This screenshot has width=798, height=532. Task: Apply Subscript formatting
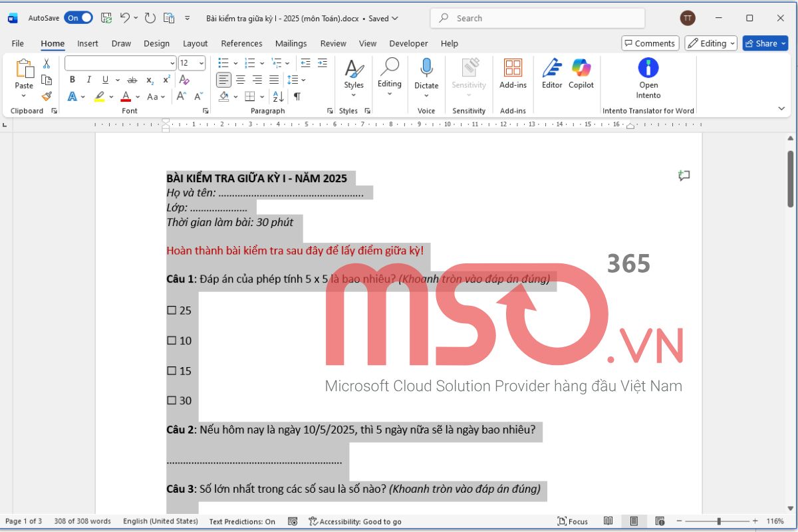pyautogui.click(x=150, y=80)
